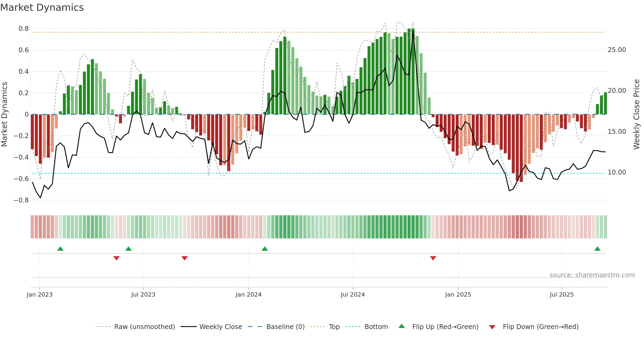Image resolution: width=644 pixels, height=362 pixels.
Task: Click the Jul 2024 x-axis label
Action: 353,294
